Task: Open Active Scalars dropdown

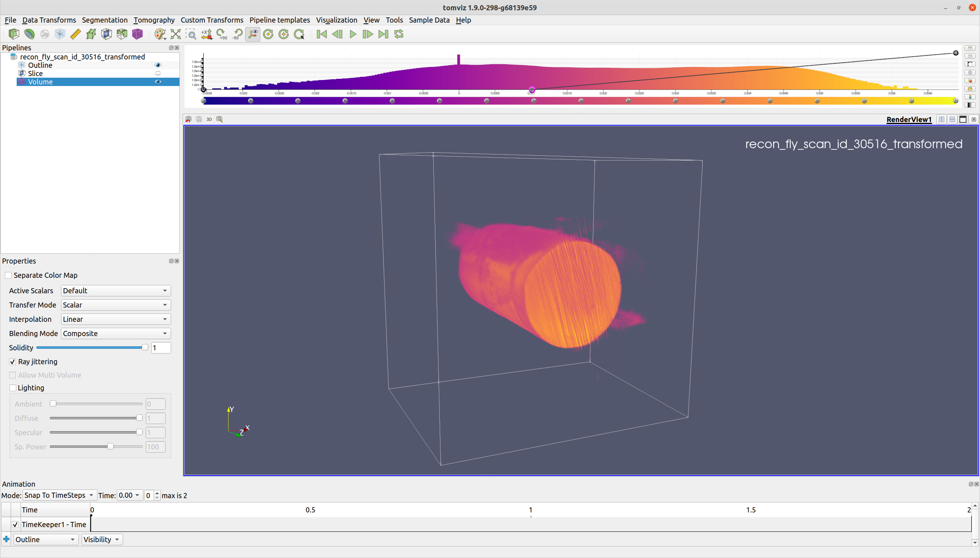Action: click(116, 291)
